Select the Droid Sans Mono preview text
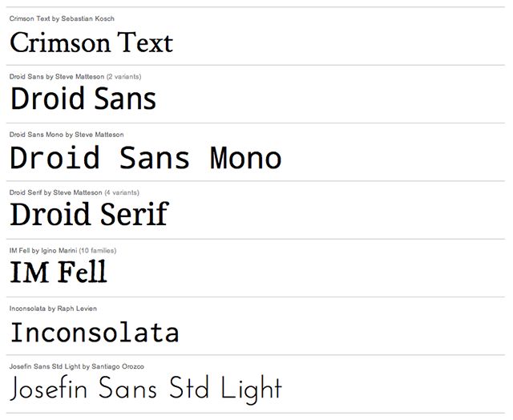 pos(145,157)
